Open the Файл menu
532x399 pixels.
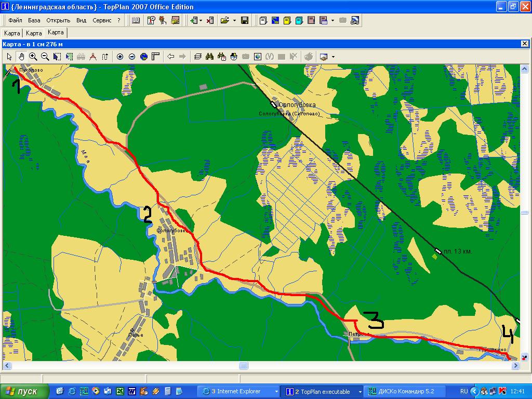15,20
